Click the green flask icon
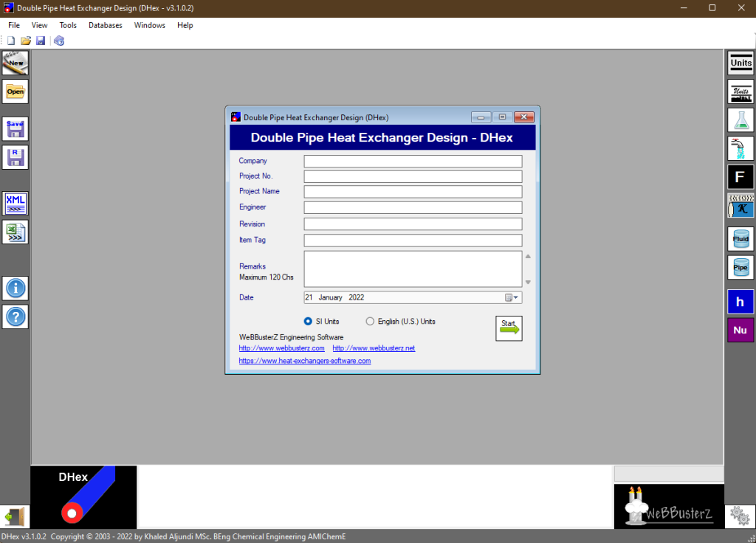Viewport: 756px width, 543px height. pyautogui.click(x=740, y=120)
